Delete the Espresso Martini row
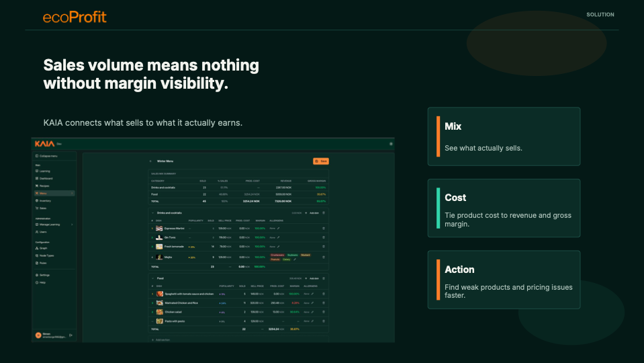This screenshot has height=363, width=644. [324, 228]
